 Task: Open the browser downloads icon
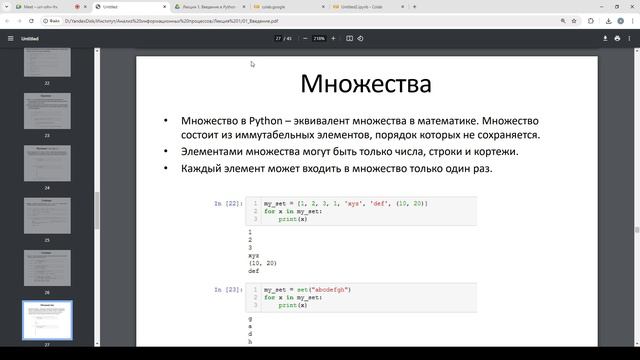coord(608,21)
